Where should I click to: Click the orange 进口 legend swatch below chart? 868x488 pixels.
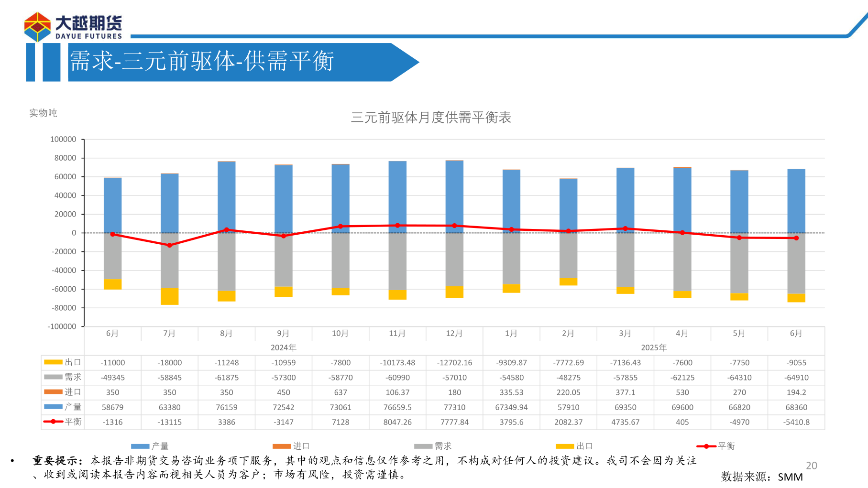click(282, 446)
